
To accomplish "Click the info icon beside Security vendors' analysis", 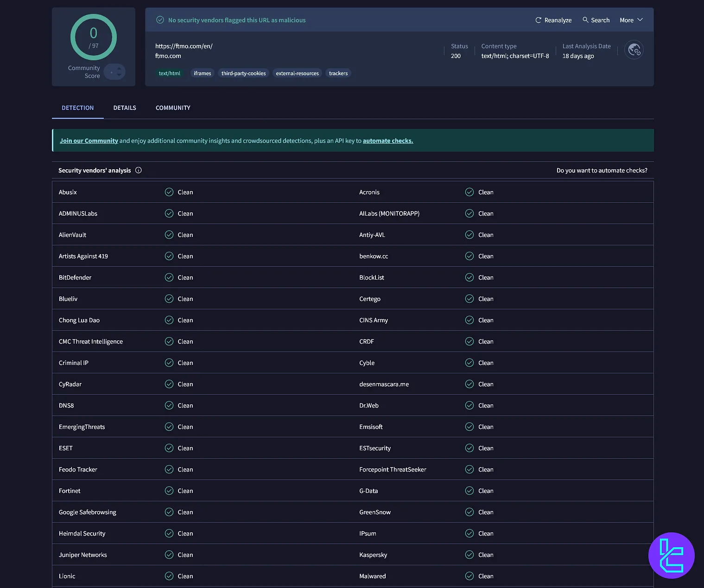I will [x=138, y=170].
